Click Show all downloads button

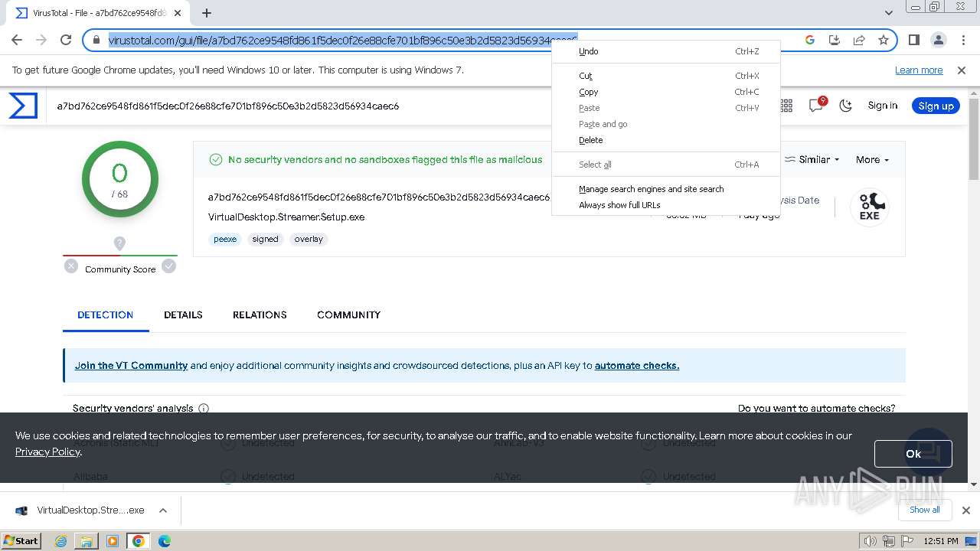925,510
